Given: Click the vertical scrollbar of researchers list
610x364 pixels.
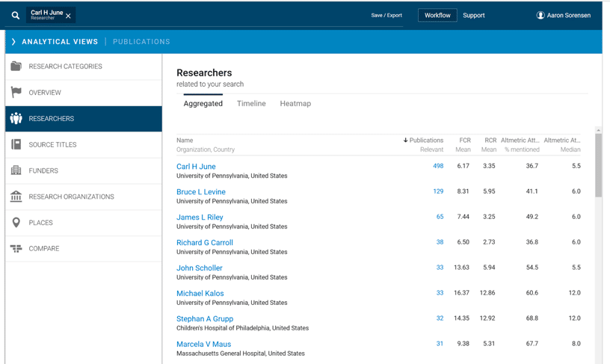Looking at the screenshot, I should coord(598,164).
